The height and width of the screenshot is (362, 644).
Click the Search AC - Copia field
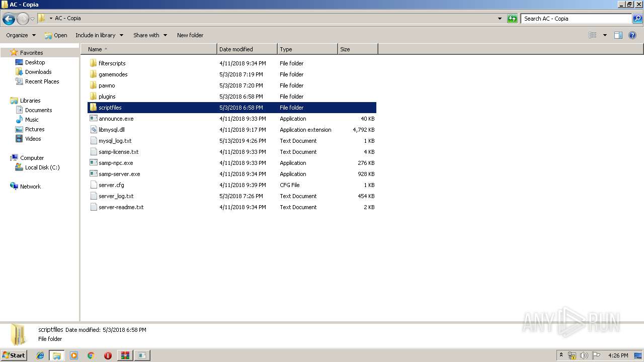[576, 19]
